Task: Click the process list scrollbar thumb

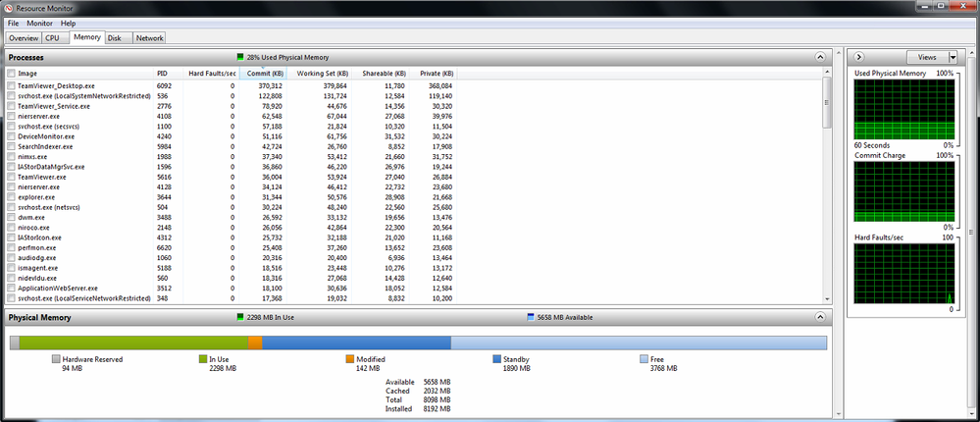Action: (827, 102)
